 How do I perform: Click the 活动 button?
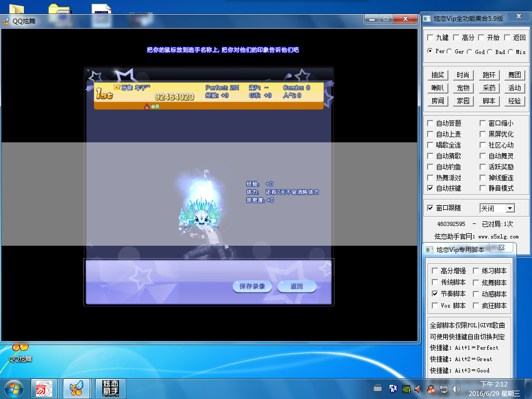(x=514, y=88)
